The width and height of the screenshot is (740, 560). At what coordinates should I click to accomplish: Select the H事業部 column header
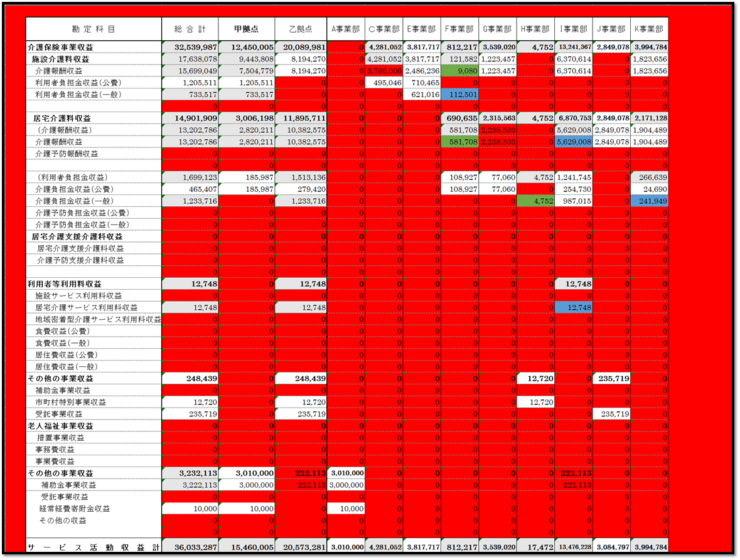535,29
